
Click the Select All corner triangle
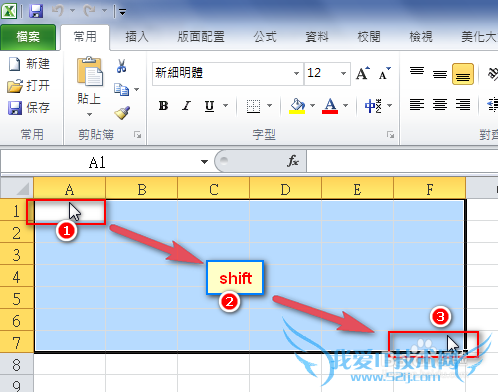pos(17,188)
